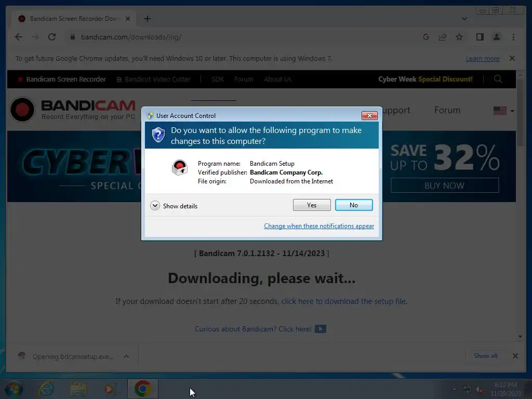Open the language flag dropdown
This screenshot has width=532, height=399.
pyautogui.click(x=503, y=111)
